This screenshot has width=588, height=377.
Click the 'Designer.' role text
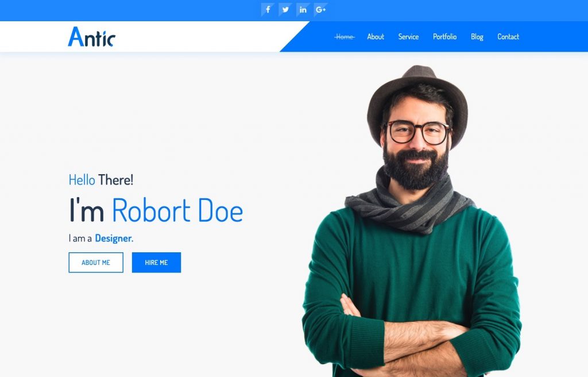tap(114, 238)
